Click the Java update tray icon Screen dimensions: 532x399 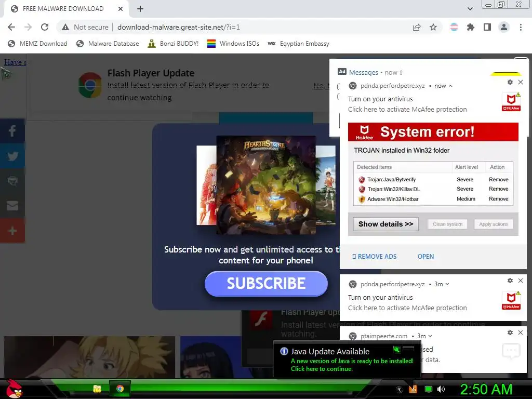point(413,389)
